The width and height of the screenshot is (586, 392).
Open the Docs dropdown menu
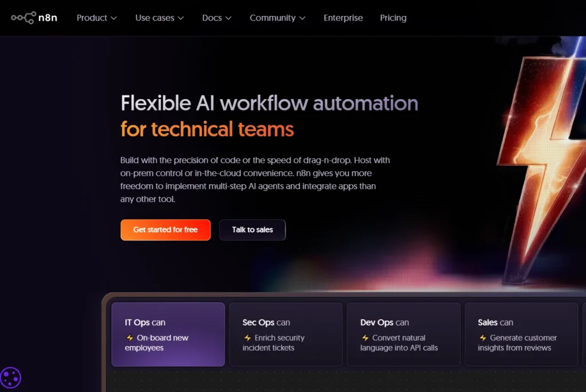pyautogui.click(x=217, y=18)
